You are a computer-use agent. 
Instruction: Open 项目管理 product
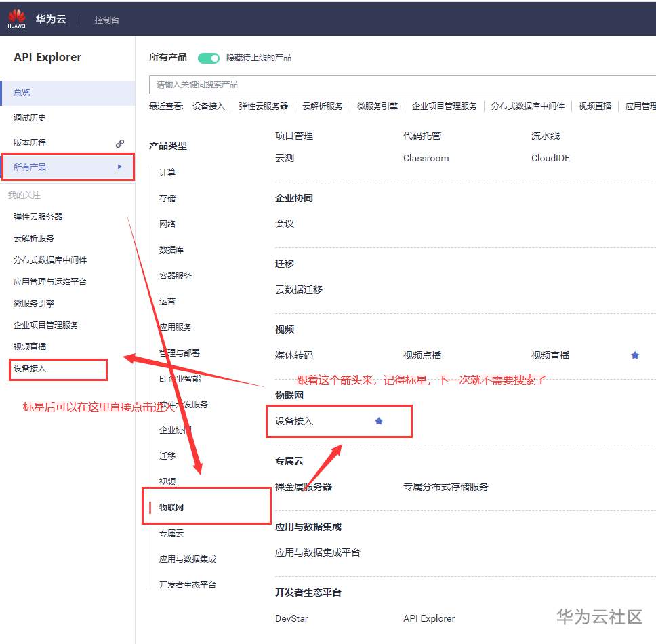[x=294, y=136]
